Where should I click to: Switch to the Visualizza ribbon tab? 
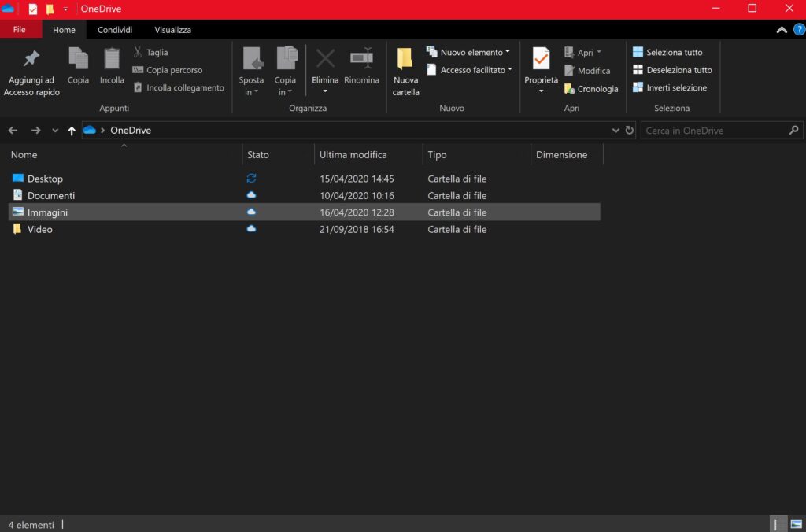point(172,30)
